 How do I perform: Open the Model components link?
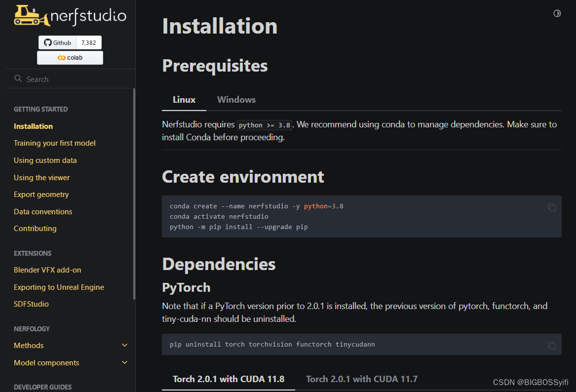pyautogui.click(x=47, y=362)
